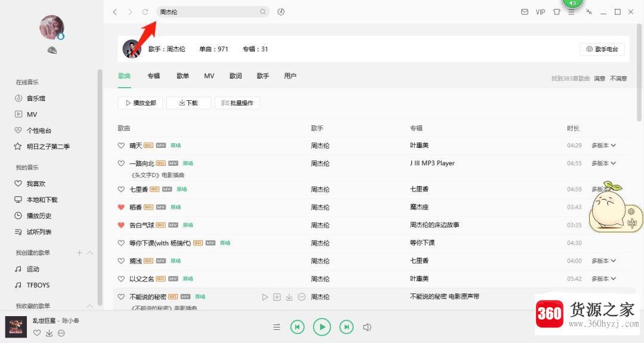
Task: Like the song 一路向北 with heart
Action: click(x=121, y=163)
